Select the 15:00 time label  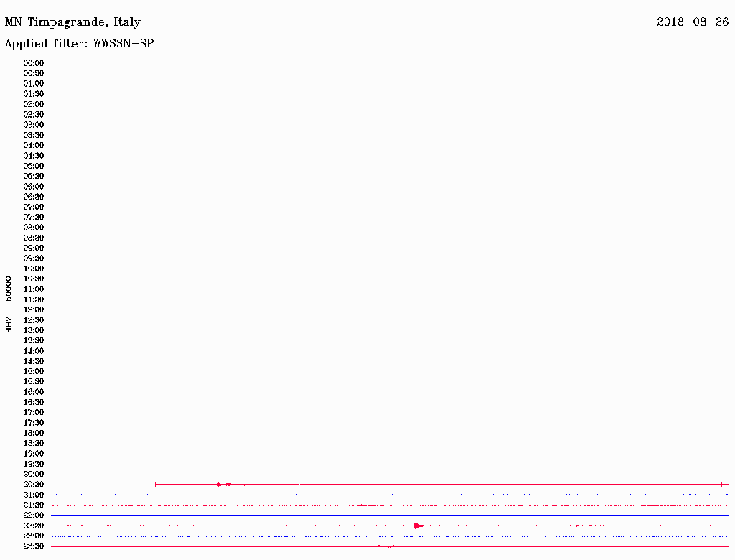coord(34,371)
